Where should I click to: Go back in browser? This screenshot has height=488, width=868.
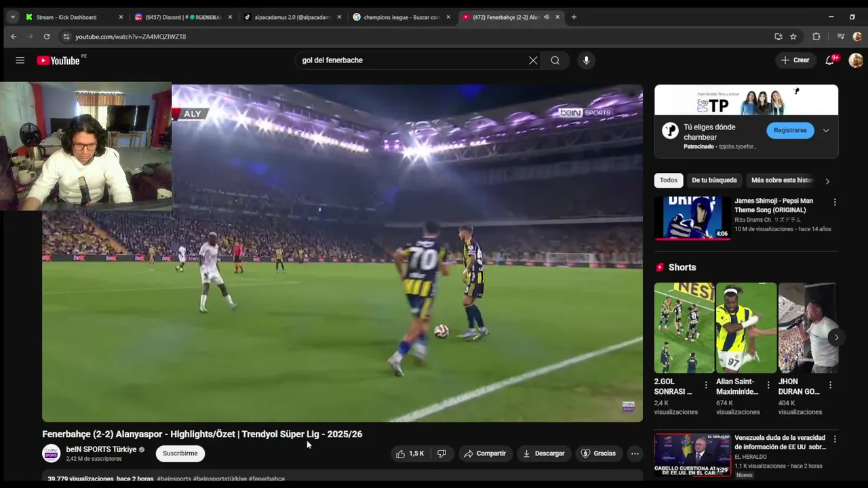[x=14, y=37]
